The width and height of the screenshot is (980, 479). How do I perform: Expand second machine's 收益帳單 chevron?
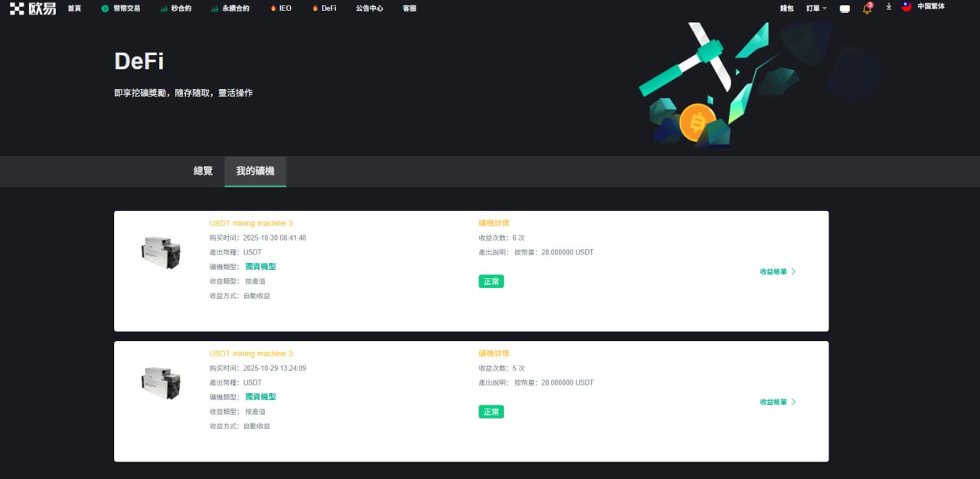(x=793, y=402)
